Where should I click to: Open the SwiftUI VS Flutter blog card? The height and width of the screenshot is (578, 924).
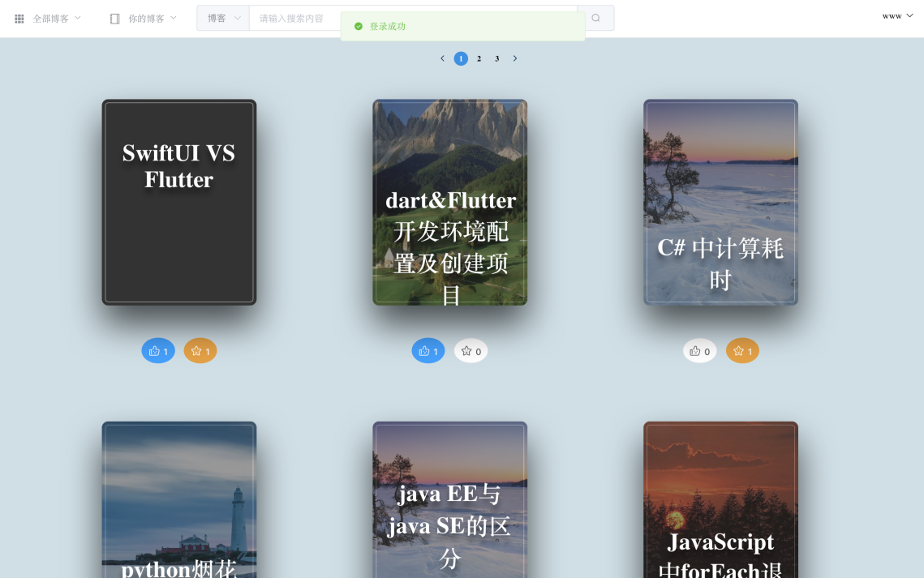tap(179, 202)
